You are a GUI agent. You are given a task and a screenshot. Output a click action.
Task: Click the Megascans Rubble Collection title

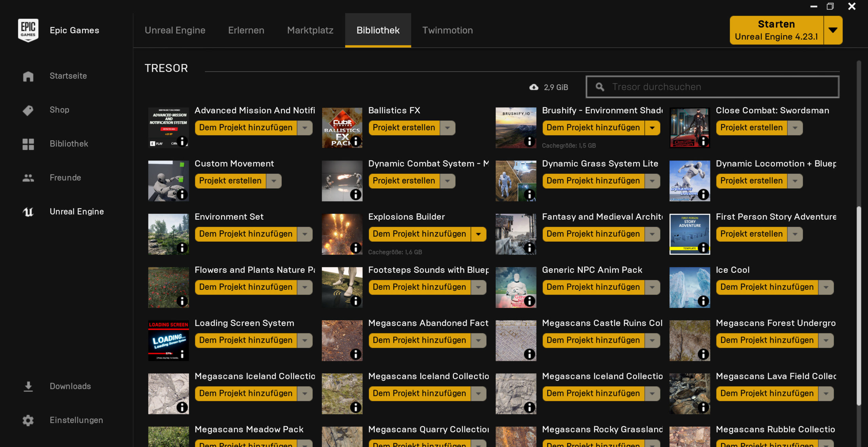[775, 429]
